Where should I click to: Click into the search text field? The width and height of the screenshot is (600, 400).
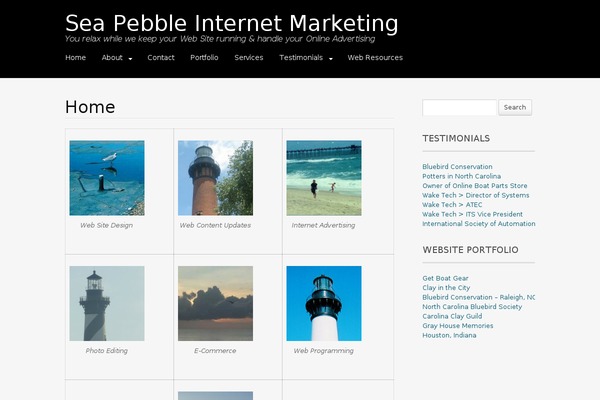[459, 108]
